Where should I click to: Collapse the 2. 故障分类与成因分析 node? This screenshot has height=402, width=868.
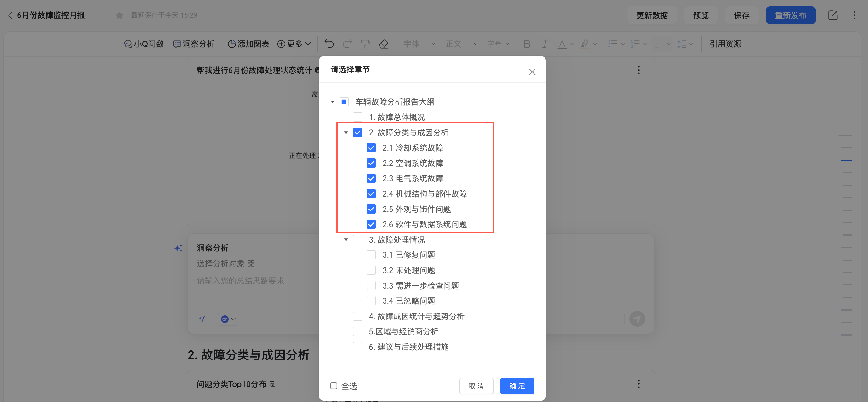(346, 133)
